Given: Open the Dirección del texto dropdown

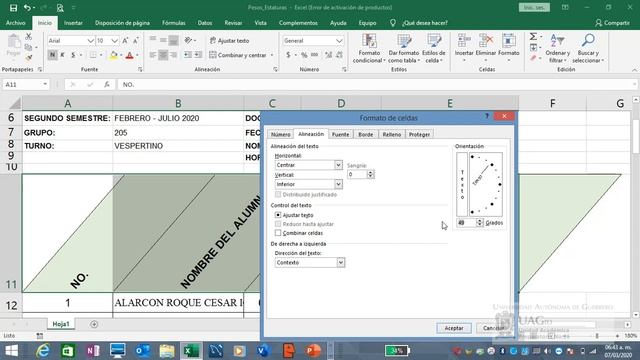Looking at the screenshot, I should (341, 262).
